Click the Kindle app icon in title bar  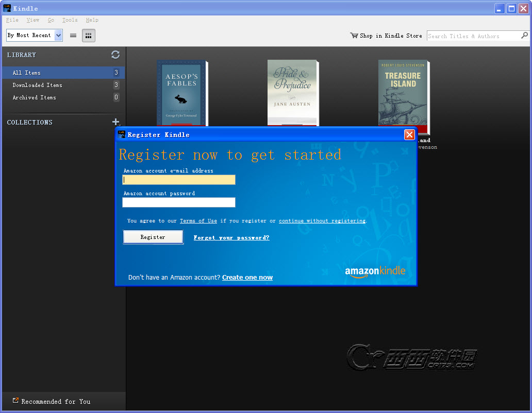pyautogui.click(x=7, y=8)
